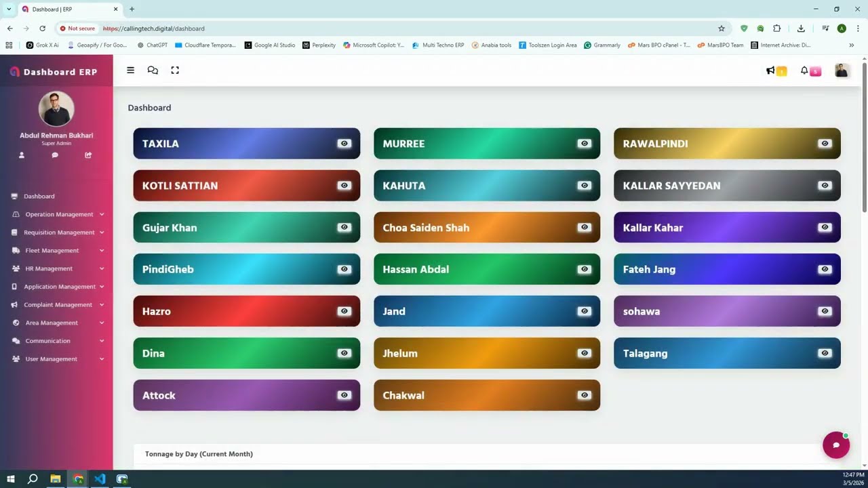Click the eye icon on MURREE card

point(585,144)
